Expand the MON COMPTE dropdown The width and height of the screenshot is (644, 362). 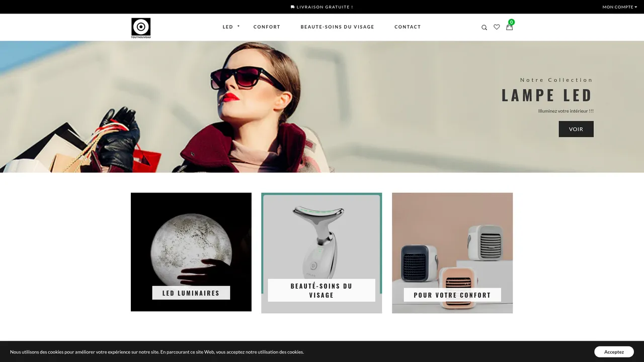click(619, 7)
